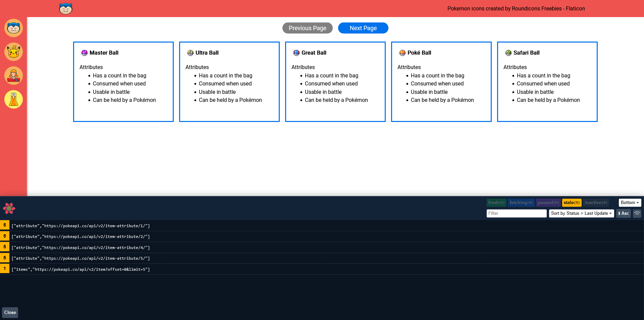Click the Flaticon icon credits text
This screenshot has width=644, height=320.
point(516,9)
